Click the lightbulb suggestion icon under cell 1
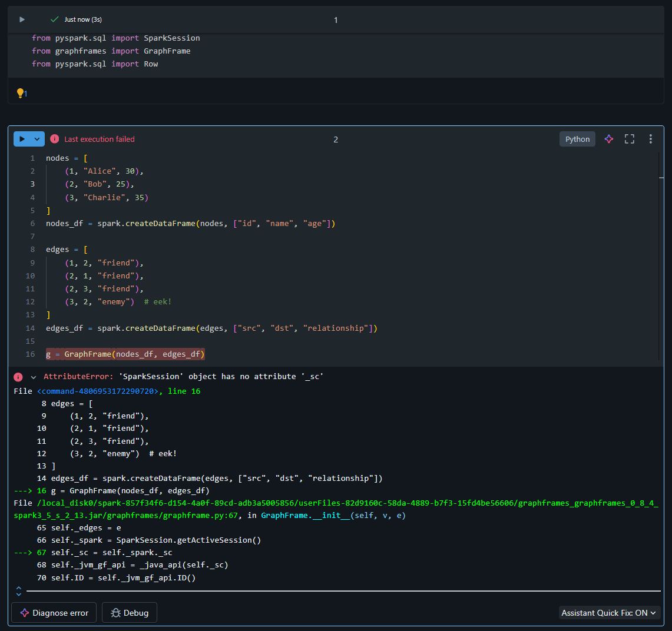Viewport: 672px width, 631px height. (x=20, y=93)
